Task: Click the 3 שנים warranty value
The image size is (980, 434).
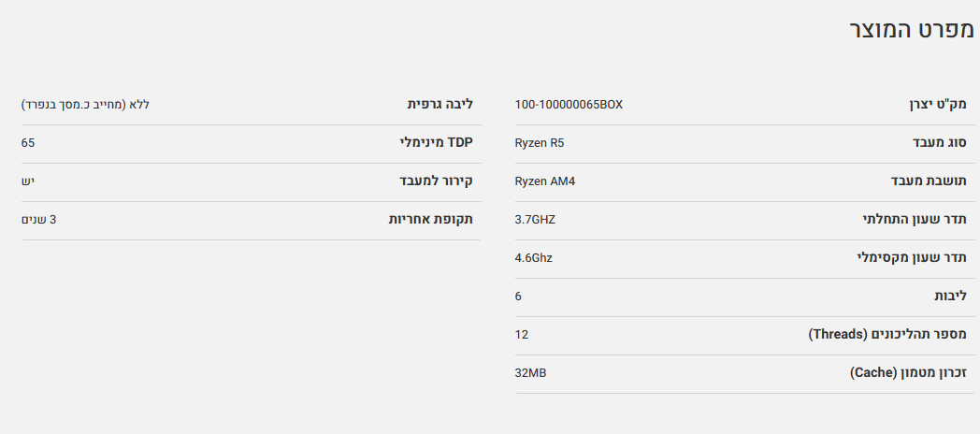Action: (38, 220)
